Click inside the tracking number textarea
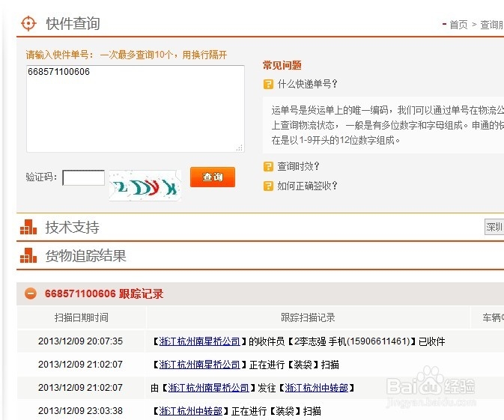 tap(136, 109)
